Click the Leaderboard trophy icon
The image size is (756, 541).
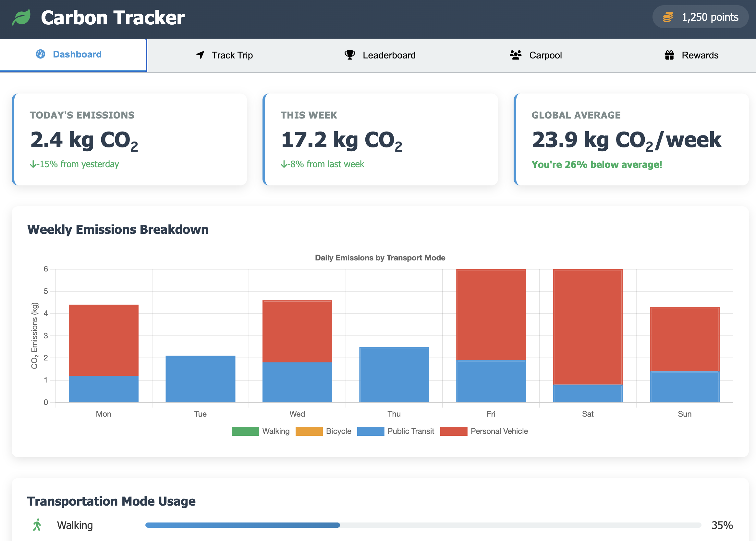(x=349, y=55)
